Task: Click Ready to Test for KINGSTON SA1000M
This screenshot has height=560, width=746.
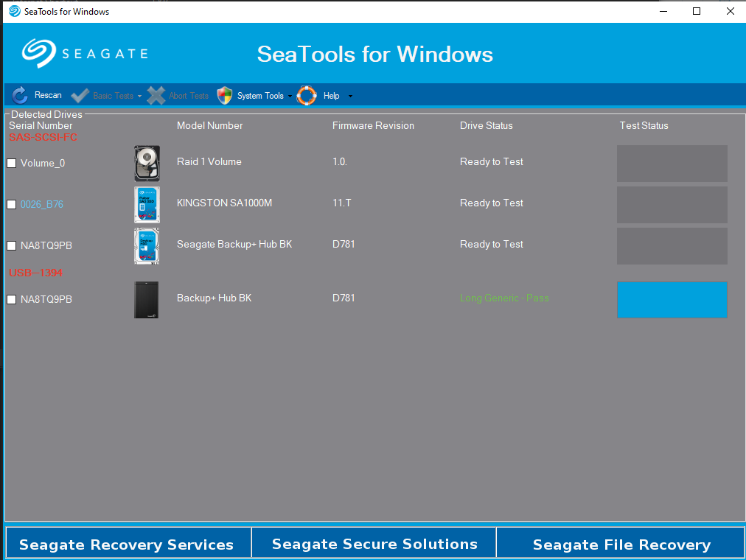Action: 492,203
